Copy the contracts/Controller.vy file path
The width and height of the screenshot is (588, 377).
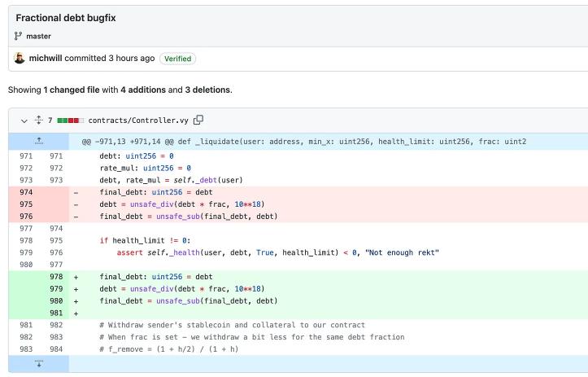pos(198,120)
